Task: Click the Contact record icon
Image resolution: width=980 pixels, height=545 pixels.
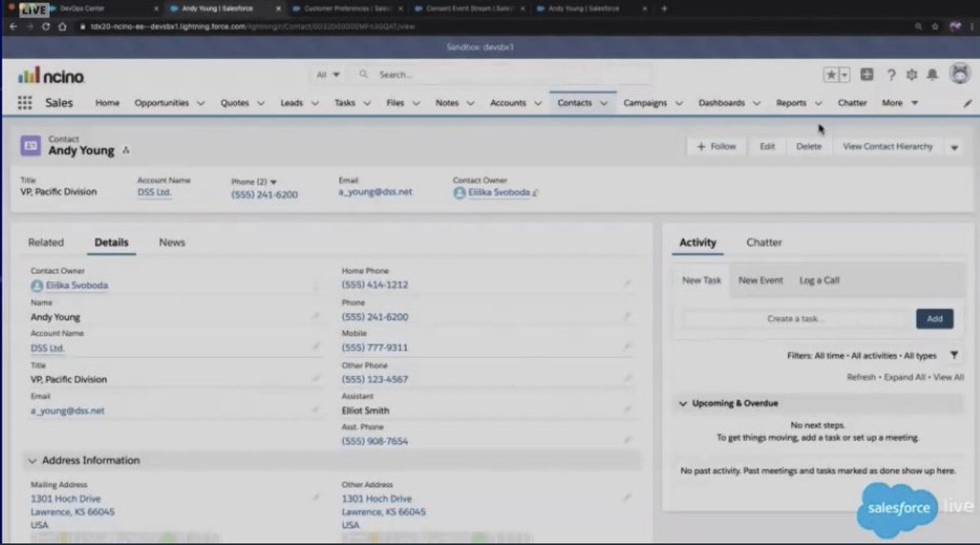Action: [x=30, y=145]
